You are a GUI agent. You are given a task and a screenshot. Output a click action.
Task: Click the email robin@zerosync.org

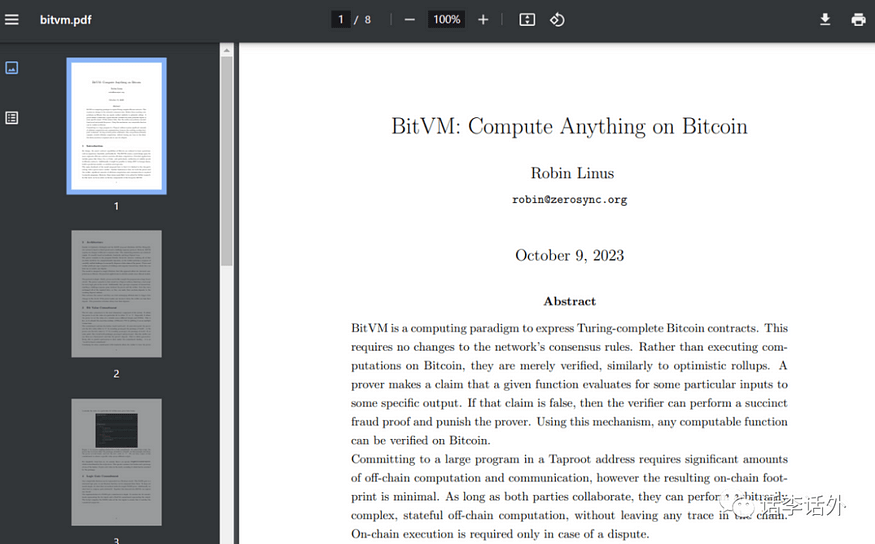click(x=570, y=199)
